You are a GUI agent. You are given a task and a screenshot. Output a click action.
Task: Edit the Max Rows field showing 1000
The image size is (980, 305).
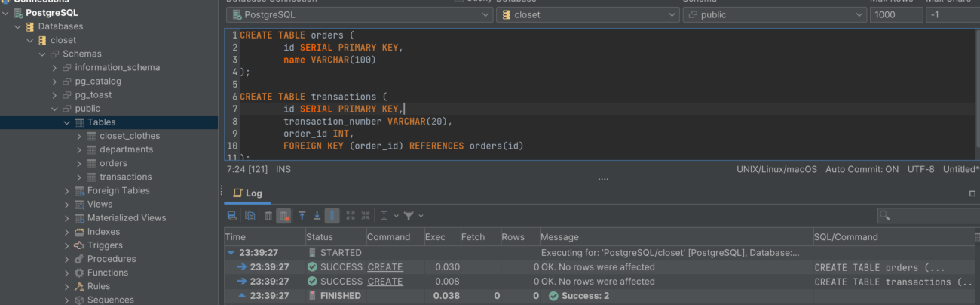(x=896, y=14)
